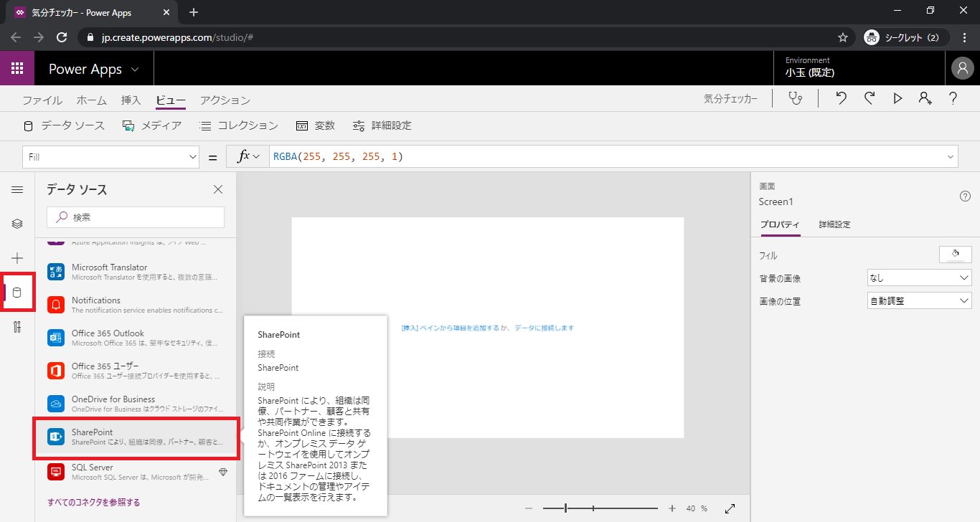The image size is (980, 522).
Task: Open the Tree view layers icon
Action: coord(17,224)
